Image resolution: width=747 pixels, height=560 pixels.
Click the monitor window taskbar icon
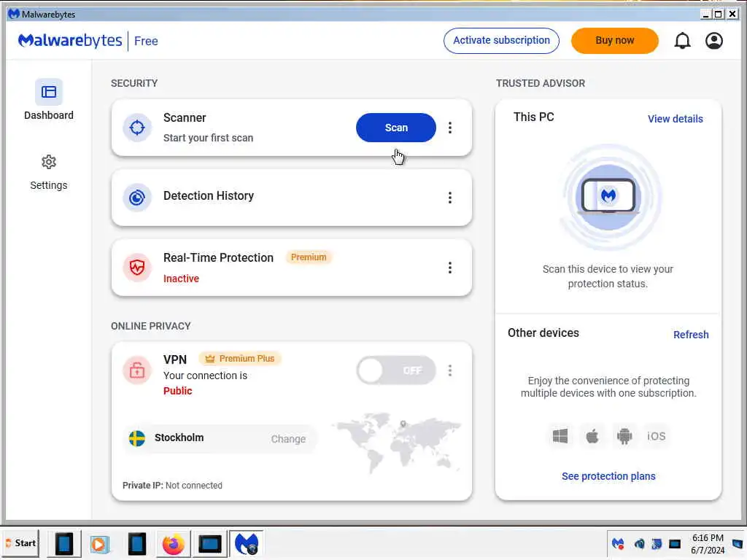(x=209, y=544)
